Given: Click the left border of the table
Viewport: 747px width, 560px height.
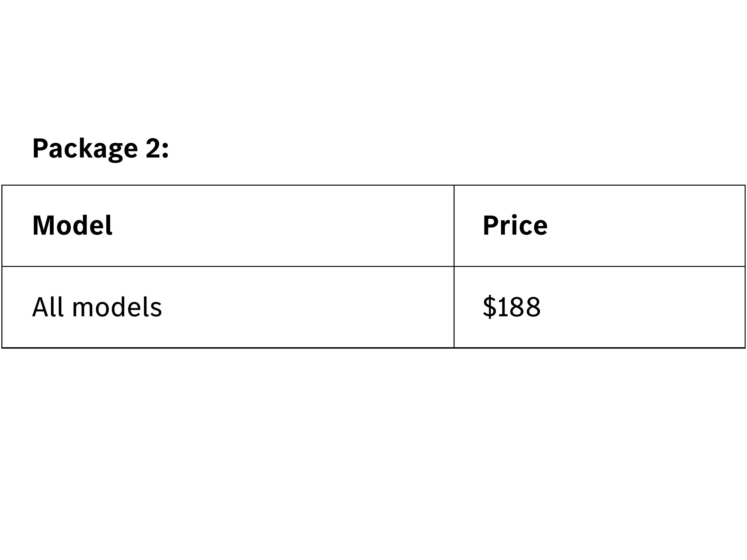Looking at the screenshot, I should pyautogui.click(x=2, y=267).
